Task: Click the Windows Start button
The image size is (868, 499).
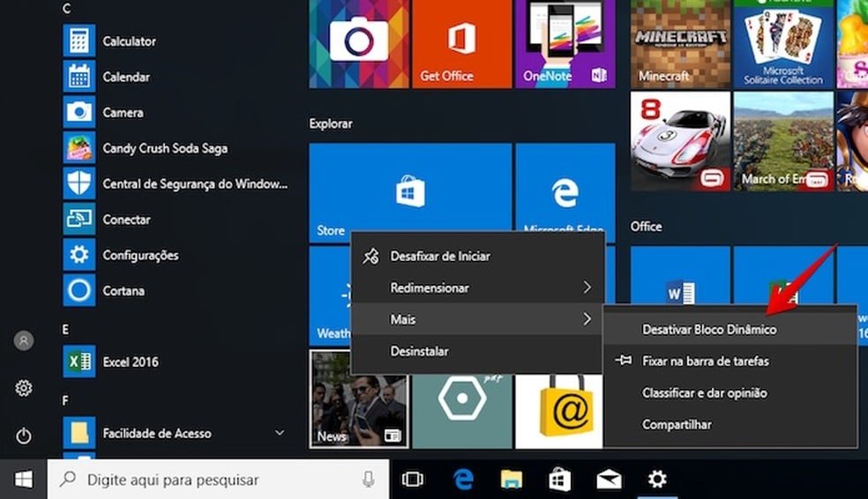Action: click(24, 480)
